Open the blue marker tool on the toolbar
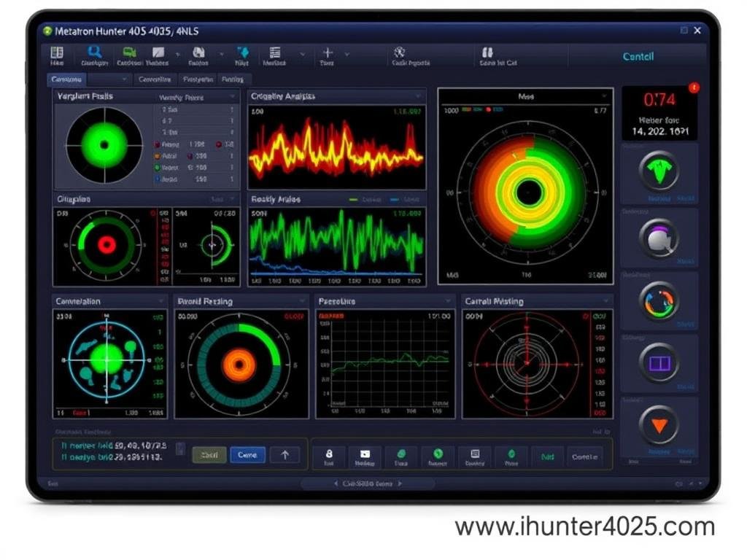The width and height of the screenshot is (747, 560). click(x=243, y=53)
